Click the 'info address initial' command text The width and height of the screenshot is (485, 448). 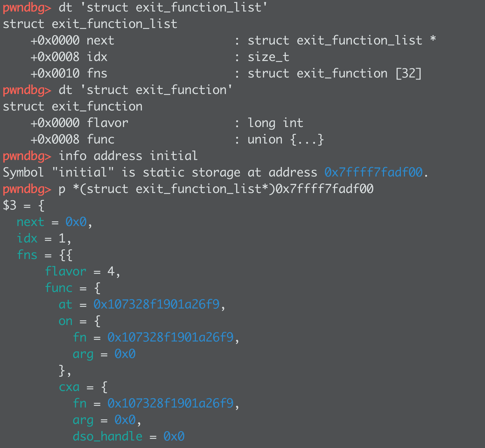(128, 156)
